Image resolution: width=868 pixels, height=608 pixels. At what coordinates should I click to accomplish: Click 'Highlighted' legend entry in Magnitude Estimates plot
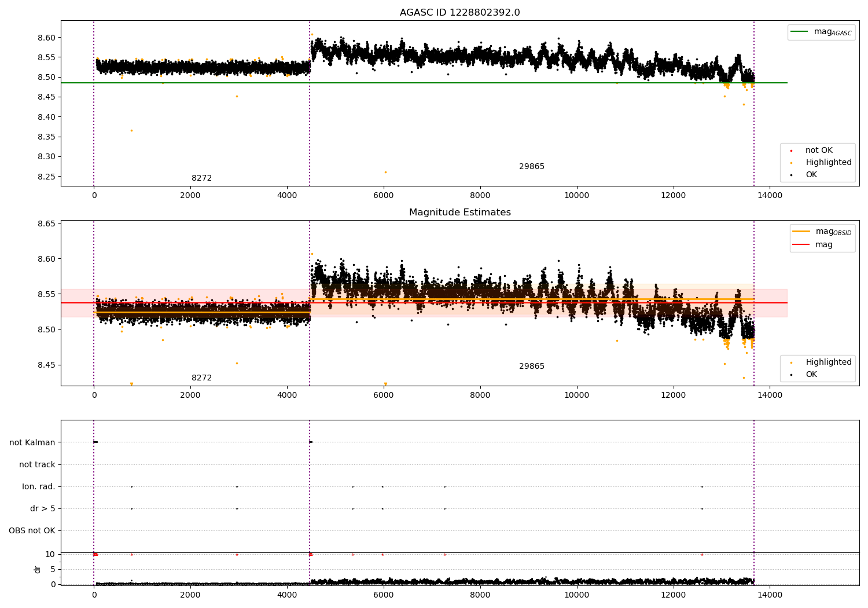pyautogui.click(x=821, y=362)
